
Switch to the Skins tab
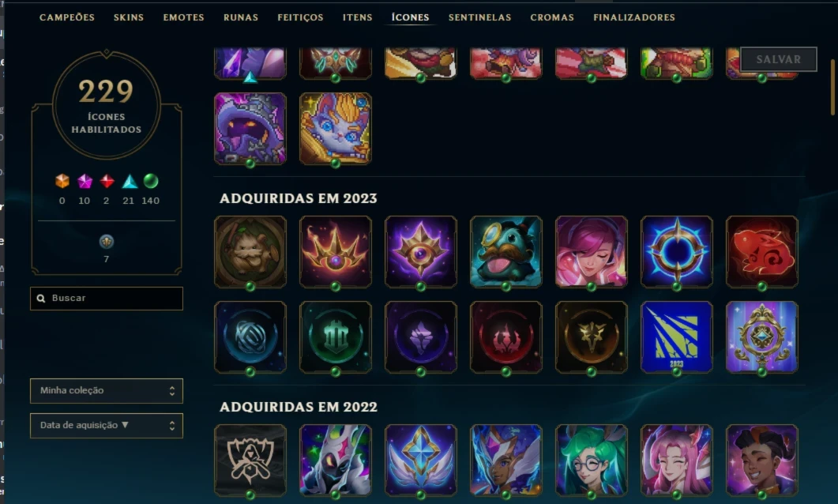[x=128, y=17]
